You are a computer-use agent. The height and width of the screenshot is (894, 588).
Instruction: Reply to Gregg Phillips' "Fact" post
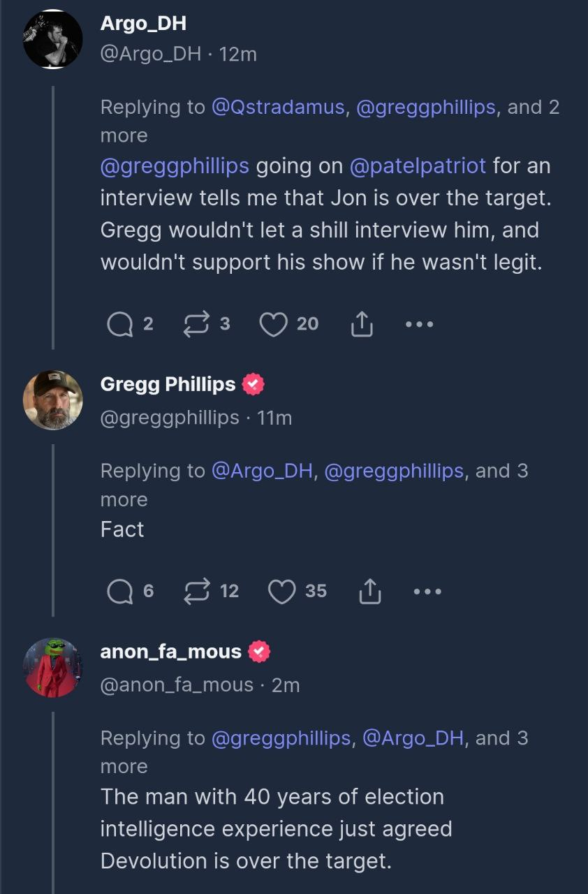tap(119, 592)
